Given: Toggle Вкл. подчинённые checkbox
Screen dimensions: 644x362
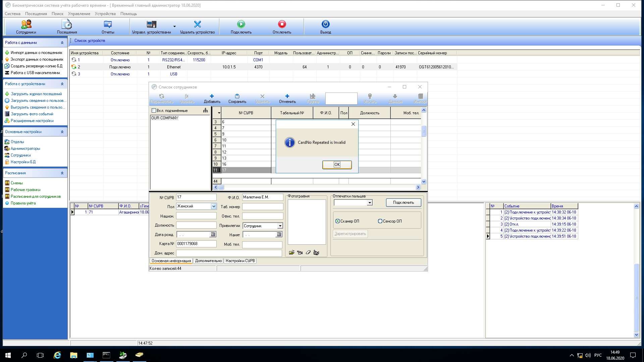Looking at the screenshot, I should pyautogui.click(x=154, y=111).
